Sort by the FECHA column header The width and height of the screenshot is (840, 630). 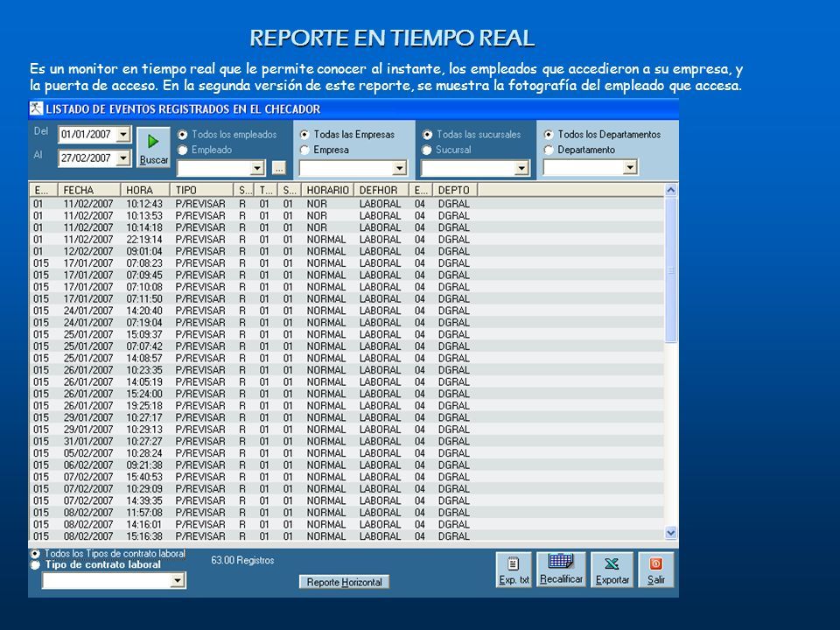click(89, 190)
